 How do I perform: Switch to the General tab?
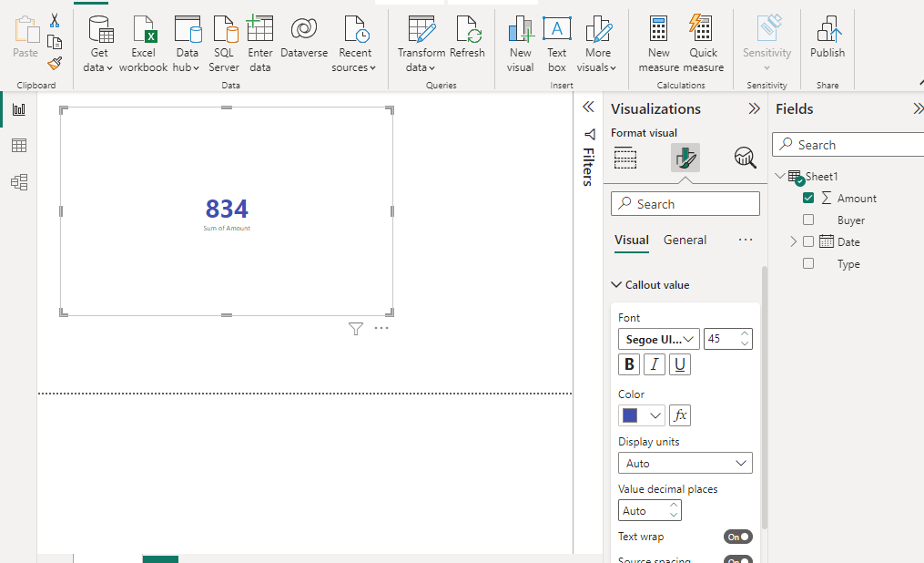(x=685, y=240)
